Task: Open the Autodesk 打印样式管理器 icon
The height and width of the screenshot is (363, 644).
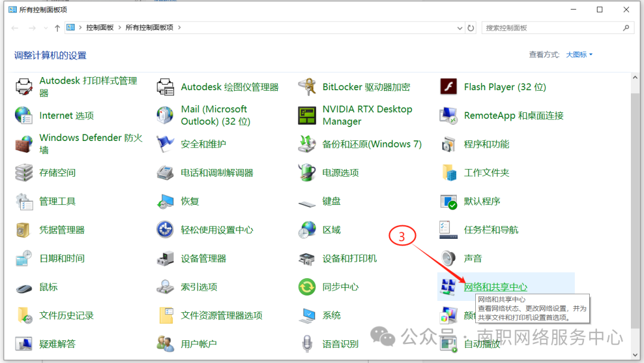Action: coord(24,87)
